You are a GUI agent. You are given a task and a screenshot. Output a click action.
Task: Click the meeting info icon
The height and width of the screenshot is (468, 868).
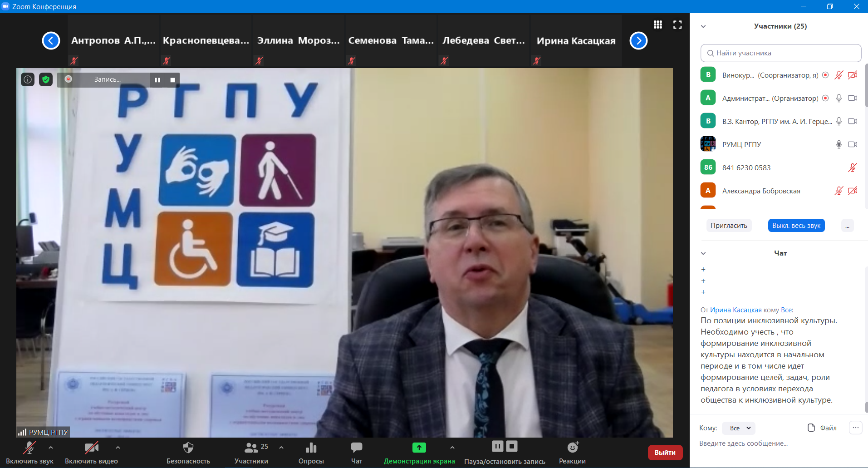[x=28, y=79]
